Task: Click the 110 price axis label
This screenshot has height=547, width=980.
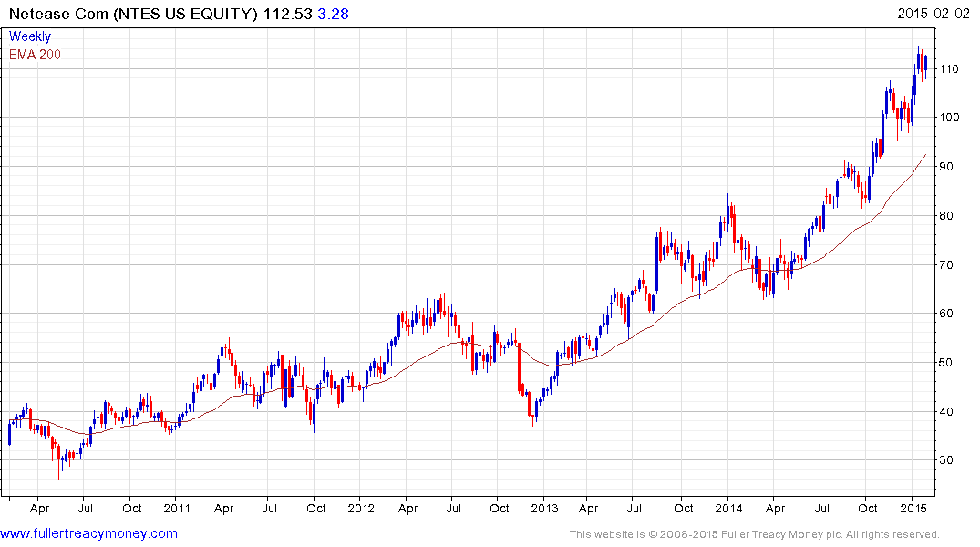Action: coord(949,68)
